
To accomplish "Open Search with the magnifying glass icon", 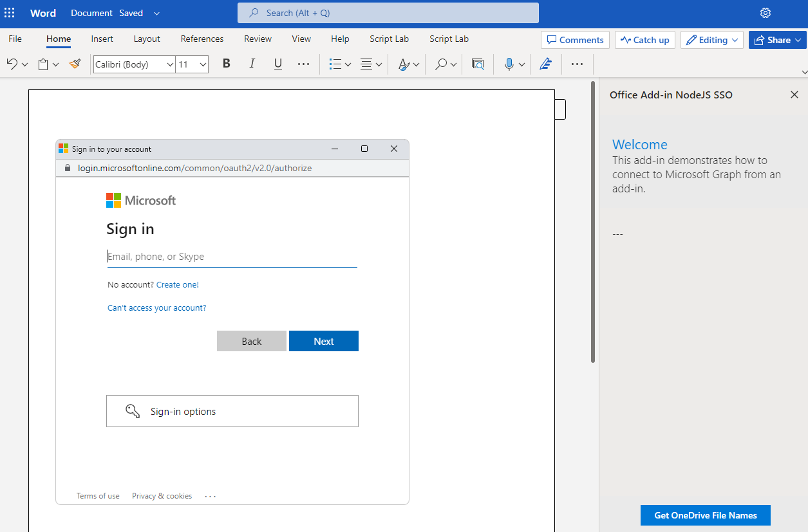I will [440, 64].
